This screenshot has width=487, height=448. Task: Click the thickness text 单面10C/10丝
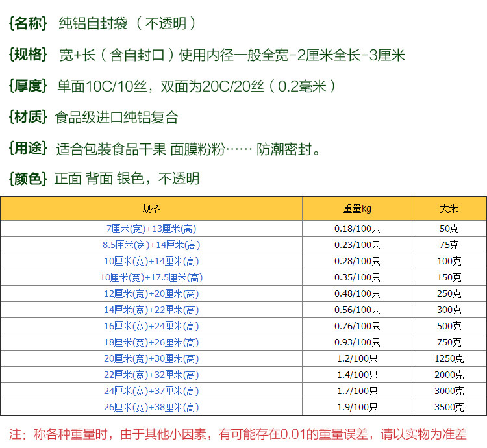(102, 86)
